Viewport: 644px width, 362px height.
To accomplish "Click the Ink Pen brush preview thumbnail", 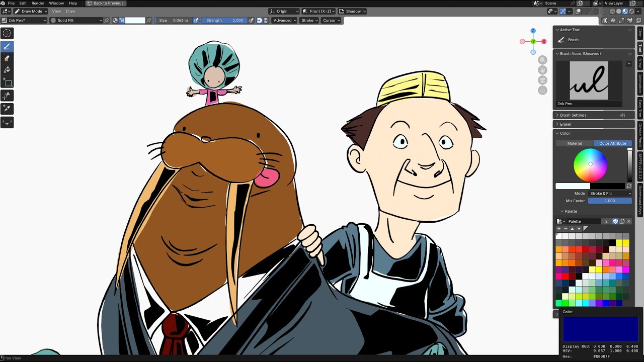I will 589,80.
